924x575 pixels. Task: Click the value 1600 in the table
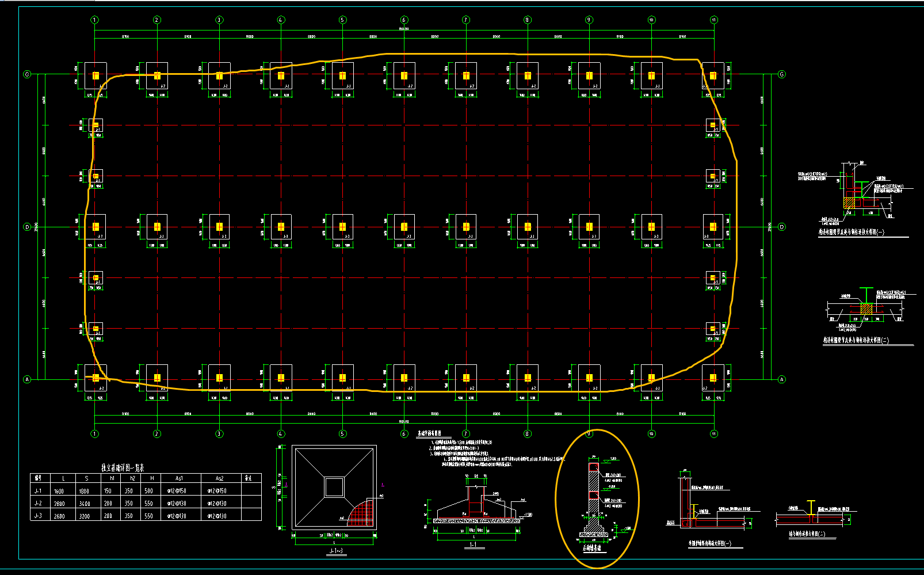coord(59,492)
